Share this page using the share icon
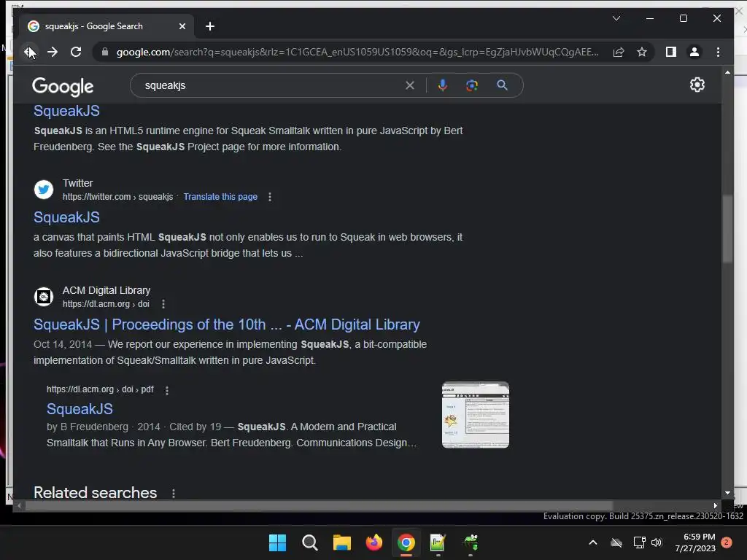The width and height of the screenshot is (747, 560). coord(619,52)
